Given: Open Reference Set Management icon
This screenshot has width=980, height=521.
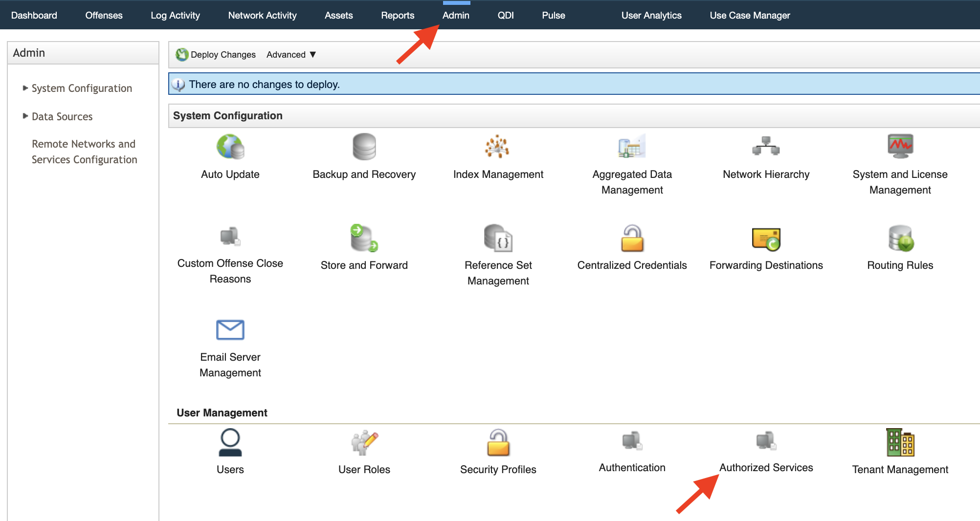Looking at the screenshot, I should point(498,238).
